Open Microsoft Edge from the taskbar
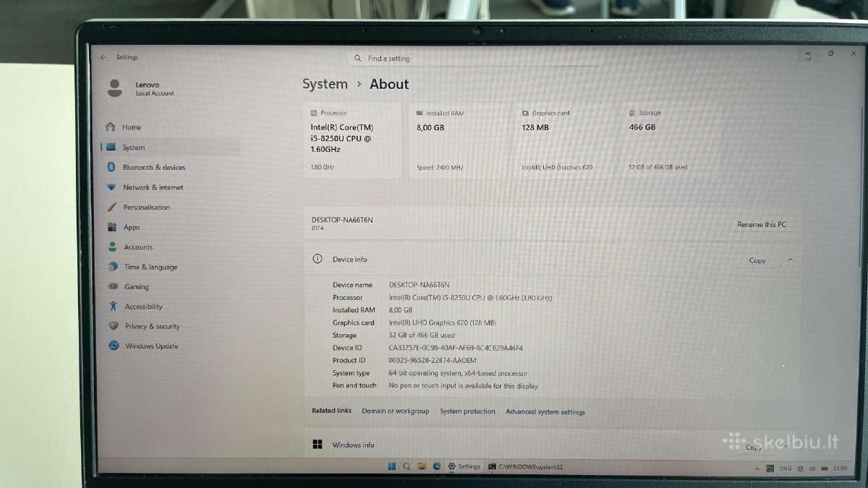This screenshot has height=488, width=868. tap(436, 466)
